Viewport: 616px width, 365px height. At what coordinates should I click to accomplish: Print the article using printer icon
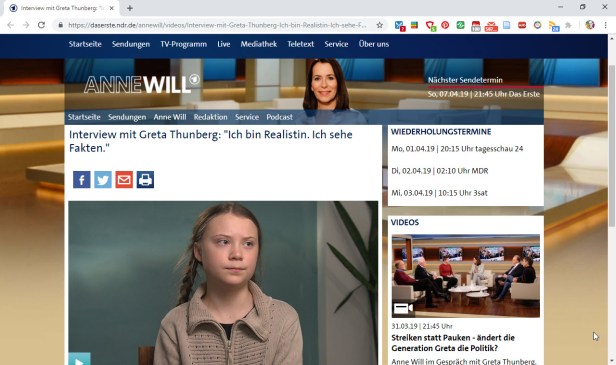coord(145,180)
